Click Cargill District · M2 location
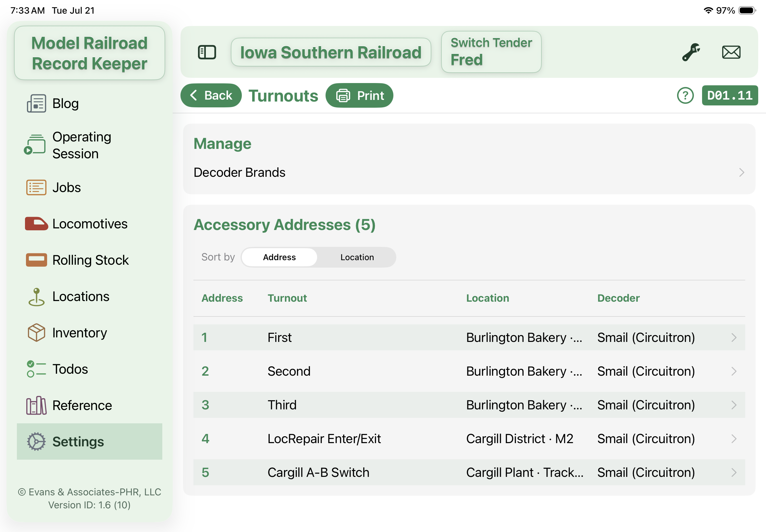 point(520,439)
